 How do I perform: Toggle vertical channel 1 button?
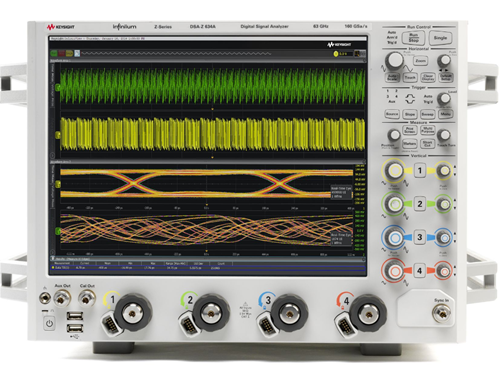point(420,171)
